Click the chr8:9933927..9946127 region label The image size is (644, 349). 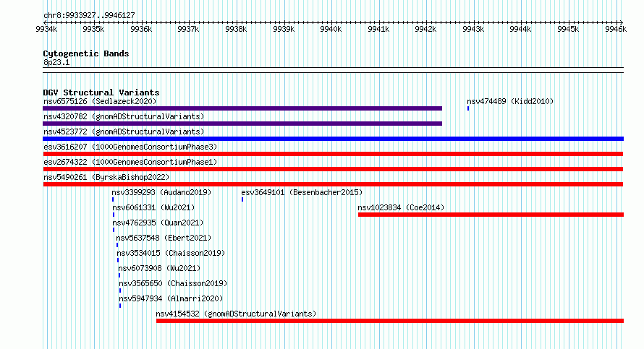click(x=89, y=16)
